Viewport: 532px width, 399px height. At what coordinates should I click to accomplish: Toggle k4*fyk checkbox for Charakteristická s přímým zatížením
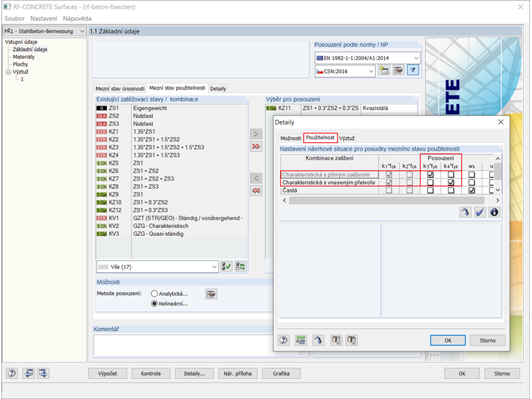point(451,175)
